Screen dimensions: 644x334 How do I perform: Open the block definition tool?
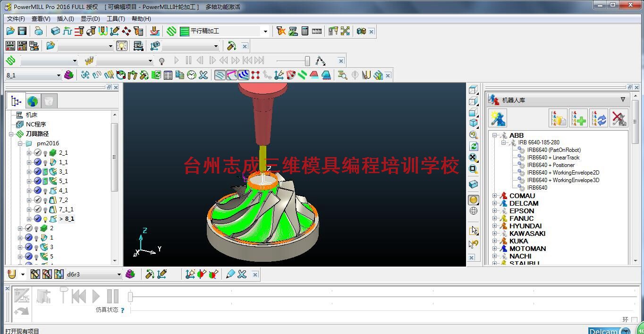[x=55, y=31]
